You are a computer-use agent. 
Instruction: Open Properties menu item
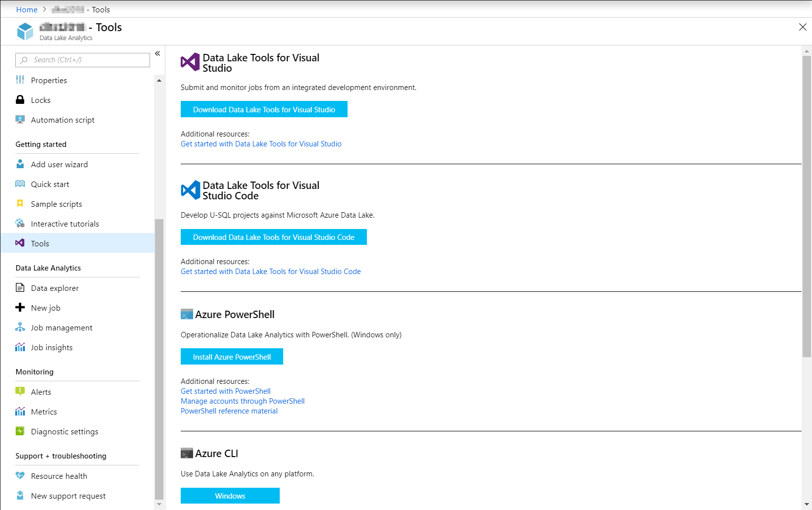click(78, 80)
